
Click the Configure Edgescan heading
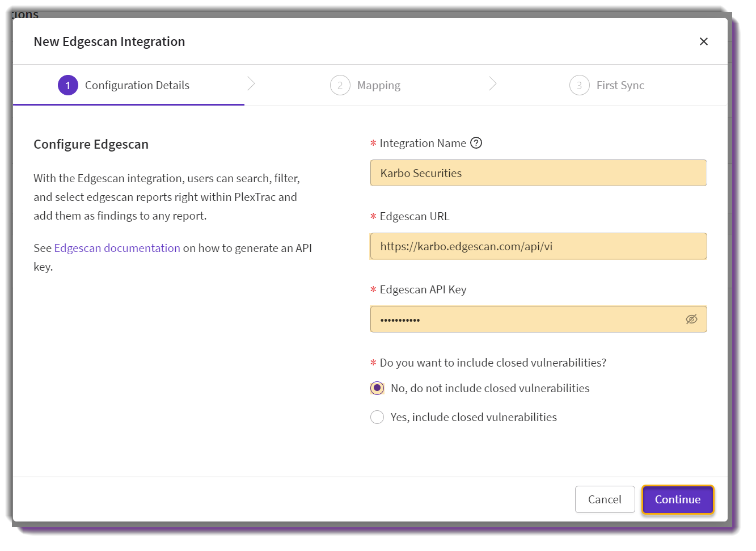91,144
